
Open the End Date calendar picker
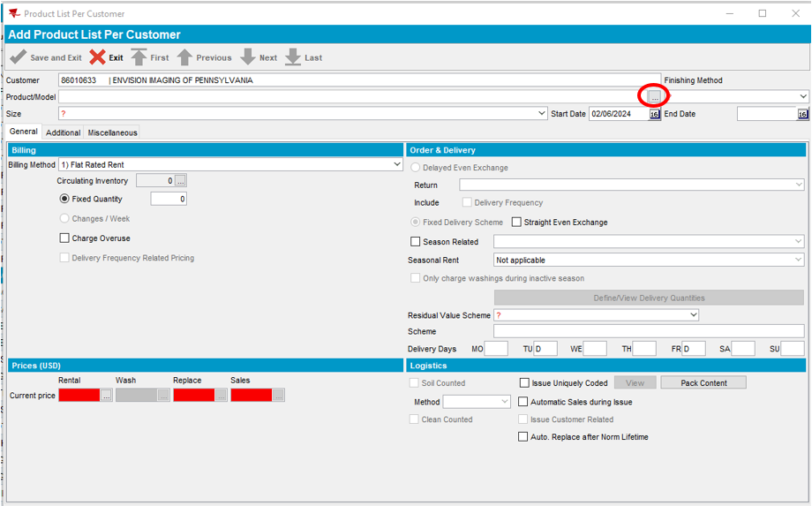[x=802, y=114]
